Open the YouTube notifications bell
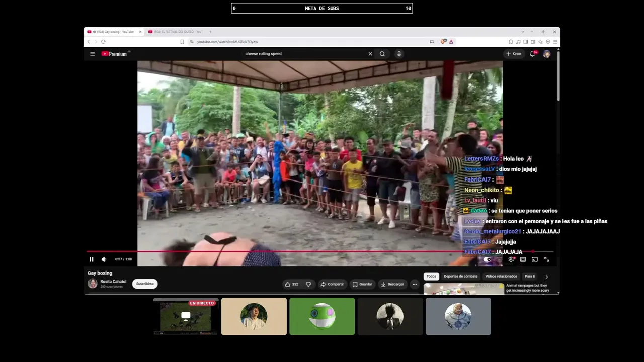Screen dimensions: 644x362 click(x=532, y=54)
